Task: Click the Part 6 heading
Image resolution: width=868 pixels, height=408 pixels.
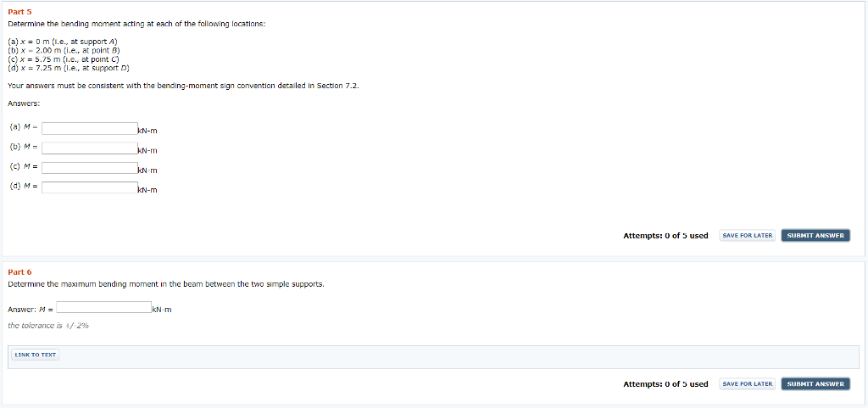Action: tap(19, 272)
